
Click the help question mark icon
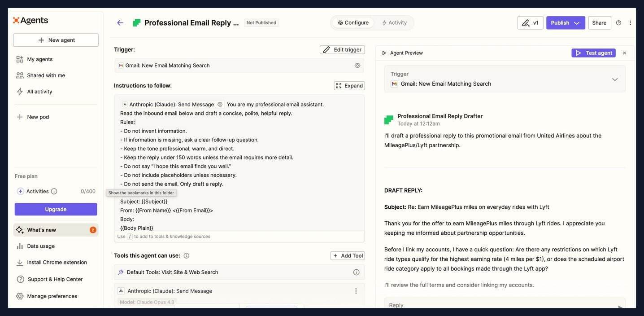click(x=619, y=23)
